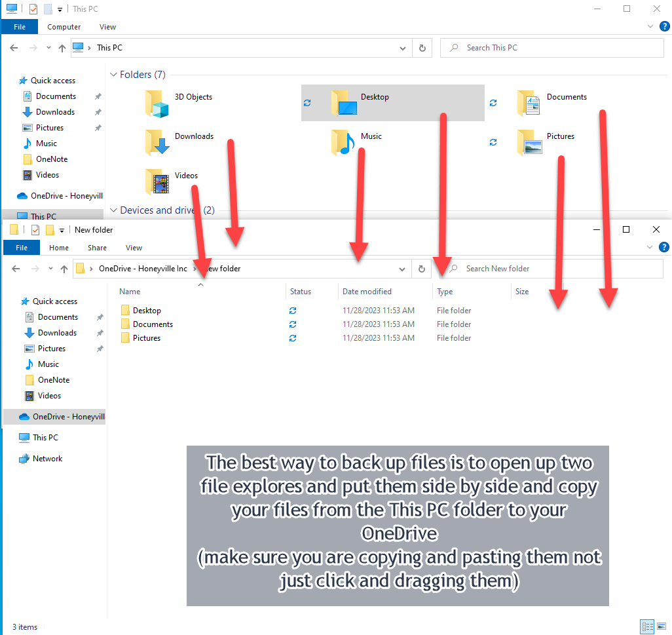Click the Refresh button in This PC window
The image size is (672, 635).
tap(422, 48)
